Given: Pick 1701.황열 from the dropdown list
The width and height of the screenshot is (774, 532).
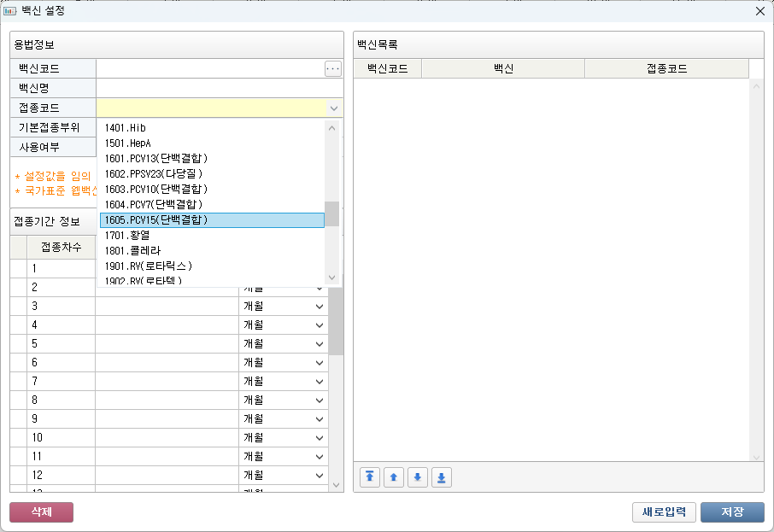Looking at the screenshot, I should coord(211,236).
